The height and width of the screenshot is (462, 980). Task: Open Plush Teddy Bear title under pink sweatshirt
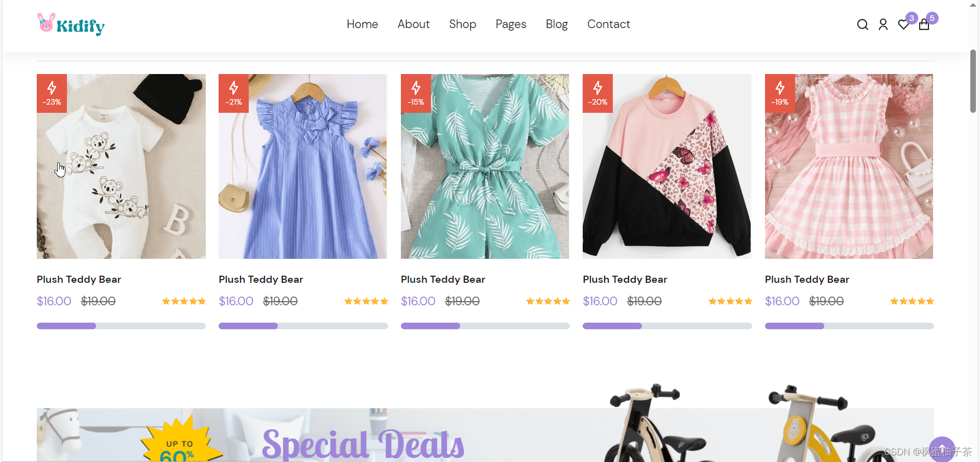click(x=625, y=279)
